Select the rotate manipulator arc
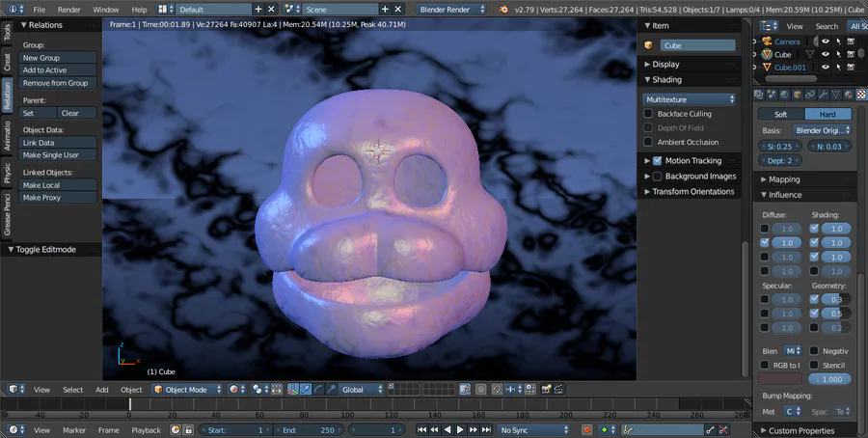The width and height of the screenshot is (868, 438). [318, 389]
